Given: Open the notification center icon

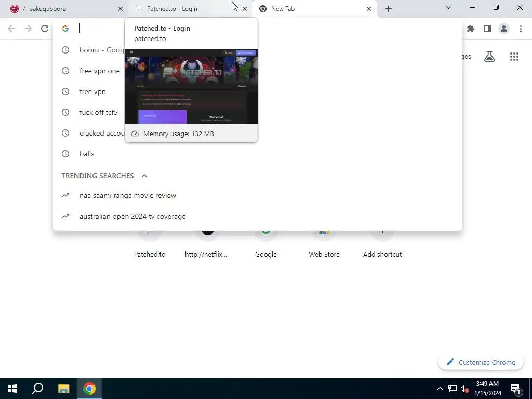Looking at the screenshot, I should point(515,389).
